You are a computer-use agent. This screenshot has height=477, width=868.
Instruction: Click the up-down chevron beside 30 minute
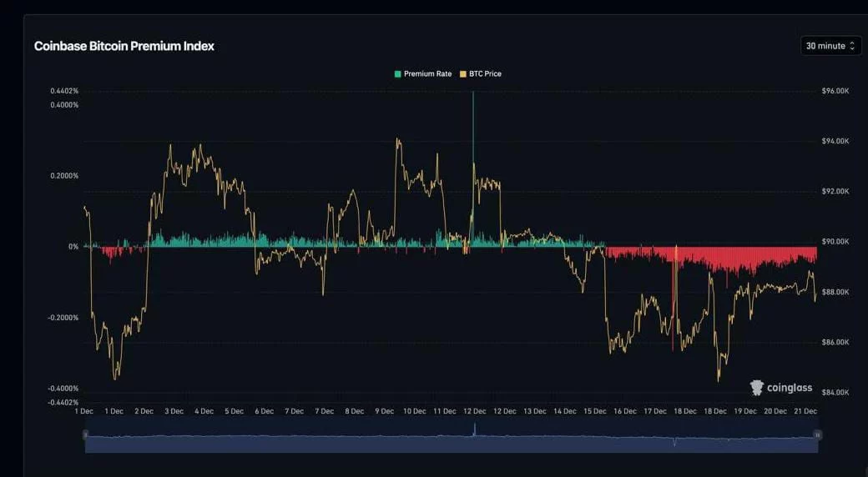coord(852,46)
